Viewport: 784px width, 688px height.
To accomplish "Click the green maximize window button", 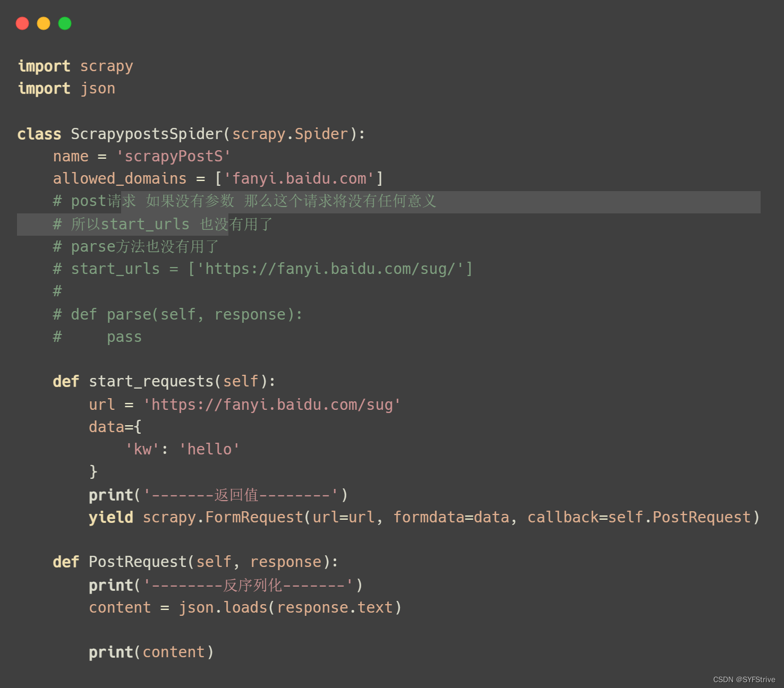I will pos(65,23).
